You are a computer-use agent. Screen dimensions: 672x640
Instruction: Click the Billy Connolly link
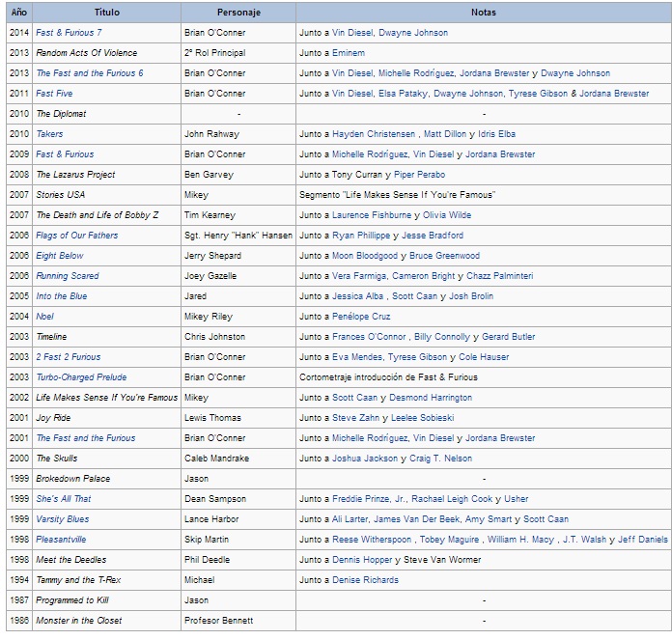pyautogui.click(x=442, y=337)
